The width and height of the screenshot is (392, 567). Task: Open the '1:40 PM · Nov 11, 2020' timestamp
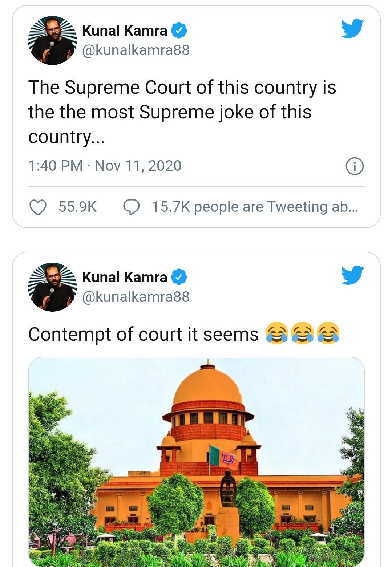(x=105, y=166)
